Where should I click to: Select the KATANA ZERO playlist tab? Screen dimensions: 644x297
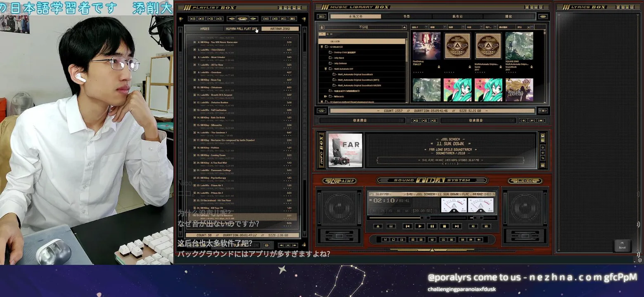coord(280,29)
